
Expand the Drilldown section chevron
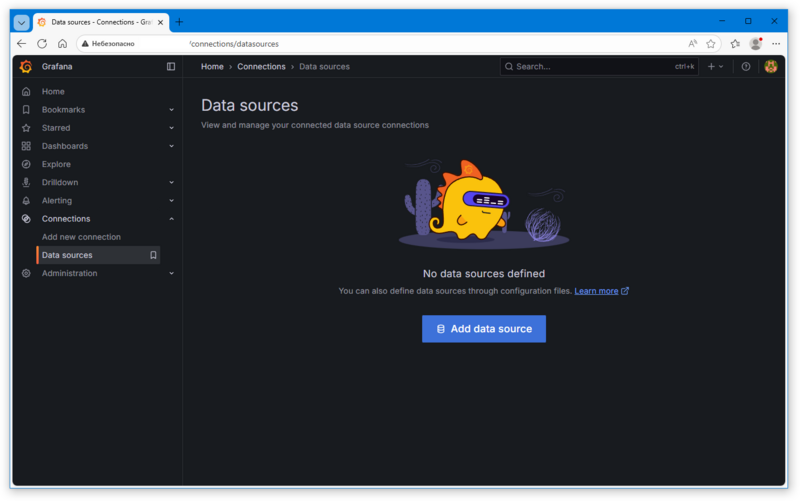(x=171, y=182)
